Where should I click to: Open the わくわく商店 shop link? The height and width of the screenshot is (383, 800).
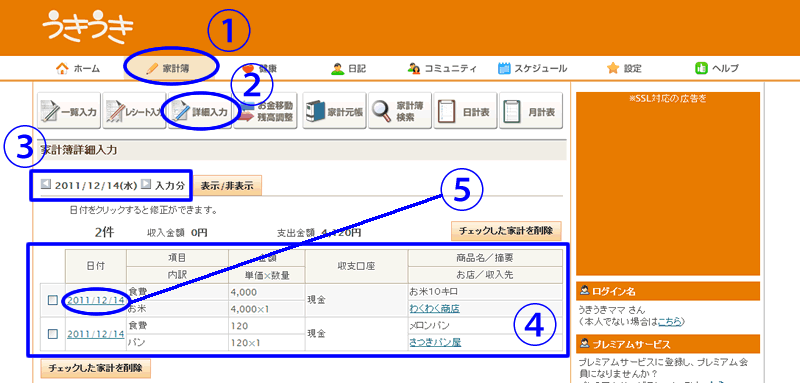[435, 308]
